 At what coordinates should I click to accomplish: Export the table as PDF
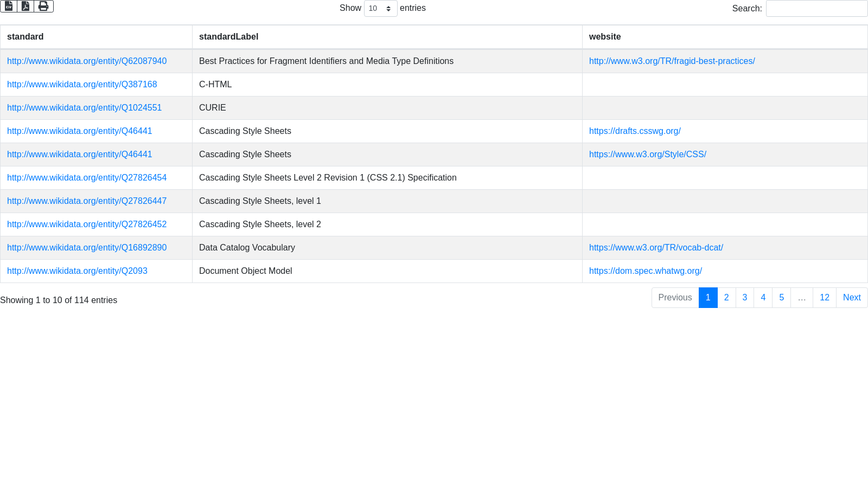(25, 7)
